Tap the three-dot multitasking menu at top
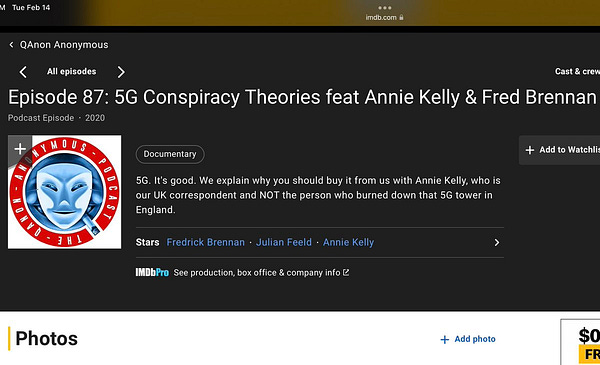 (385, 8)
